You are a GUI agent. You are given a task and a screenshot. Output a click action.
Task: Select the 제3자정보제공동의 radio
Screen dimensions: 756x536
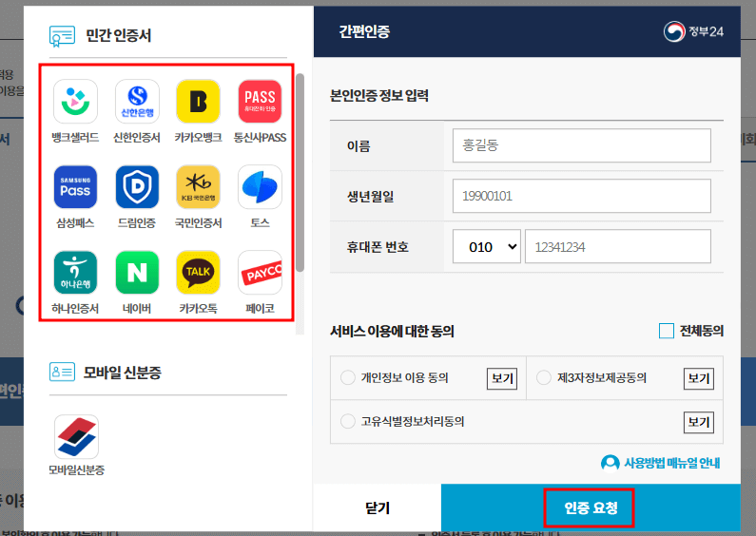coord(543,377)
